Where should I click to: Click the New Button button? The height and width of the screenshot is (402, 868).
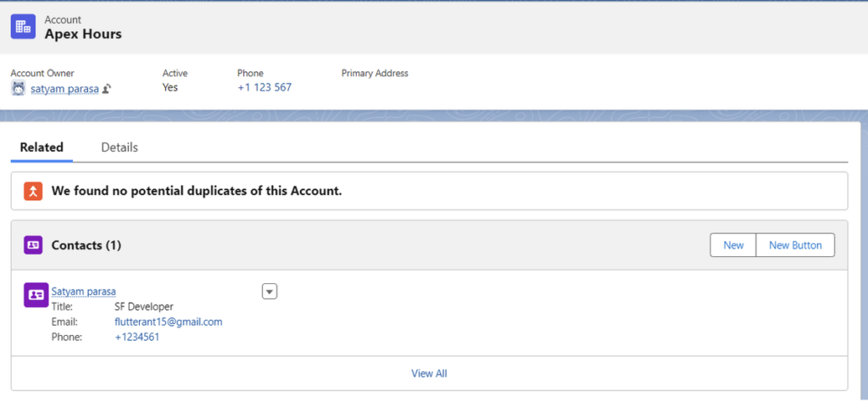coord(795,245)
